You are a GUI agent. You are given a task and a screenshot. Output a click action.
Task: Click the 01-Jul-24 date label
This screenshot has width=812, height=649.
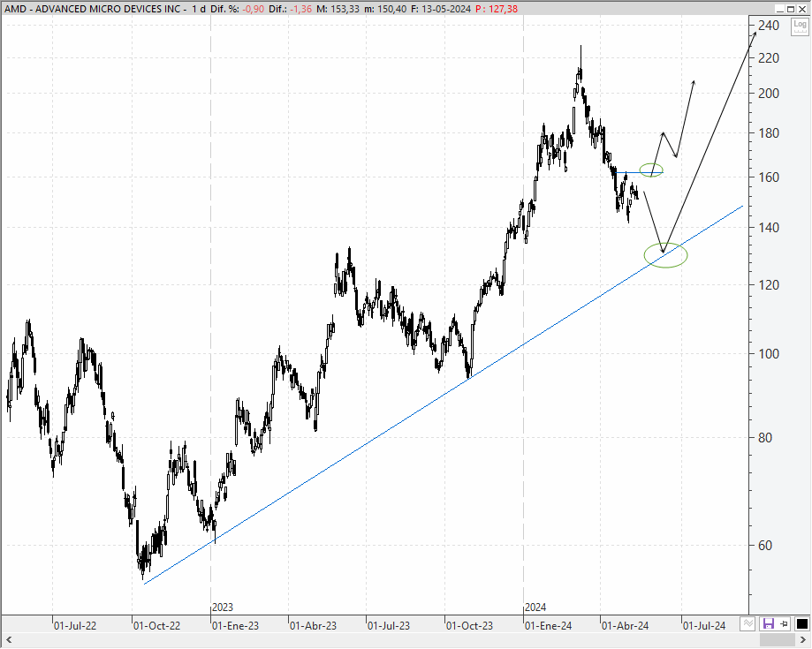tap(704, 626)
